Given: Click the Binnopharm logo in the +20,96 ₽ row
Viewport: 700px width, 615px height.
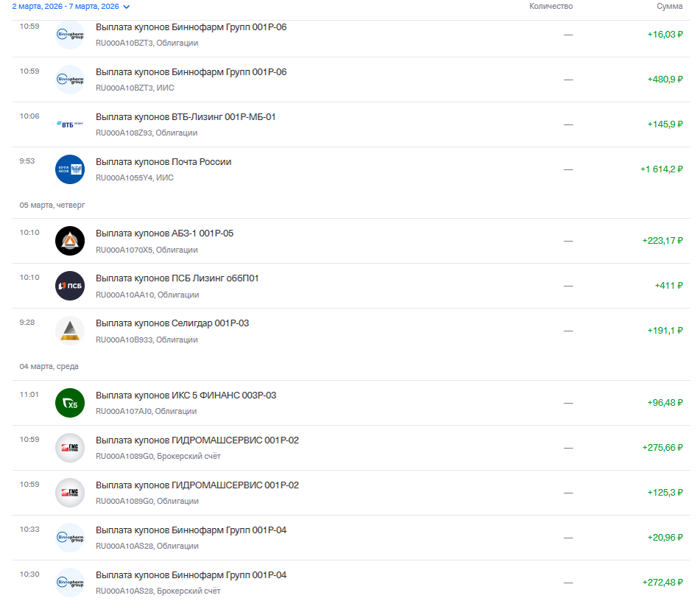Looking at the screenshot, I should [70, 538].
